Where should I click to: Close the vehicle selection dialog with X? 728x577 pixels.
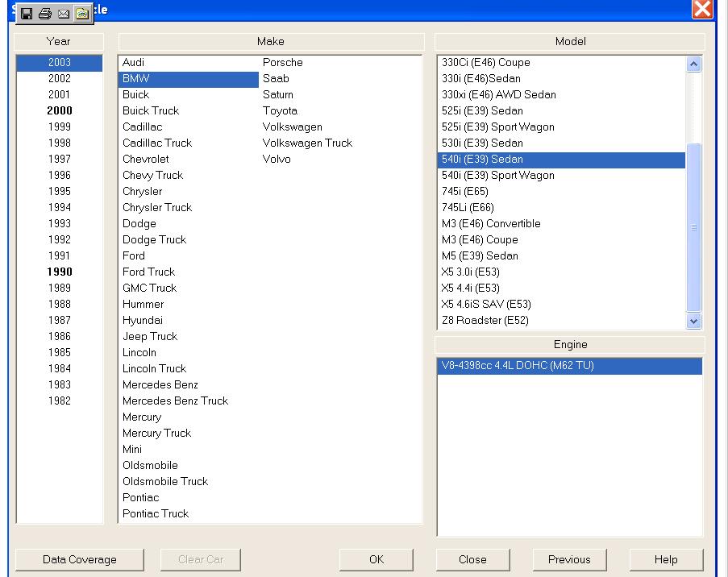[x=702, y=9]
